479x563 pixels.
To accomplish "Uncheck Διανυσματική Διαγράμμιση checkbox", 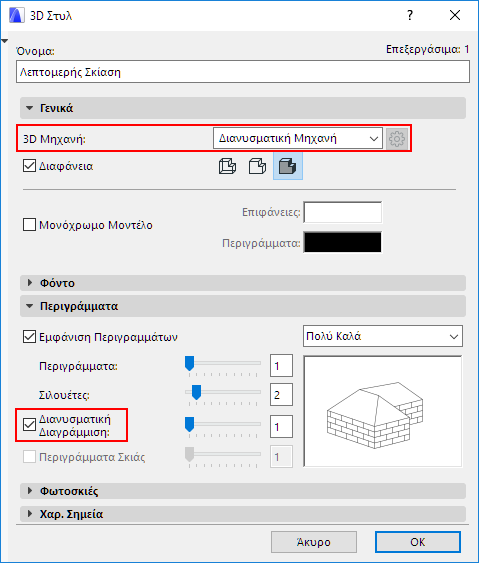I will (x=29, y=425).
